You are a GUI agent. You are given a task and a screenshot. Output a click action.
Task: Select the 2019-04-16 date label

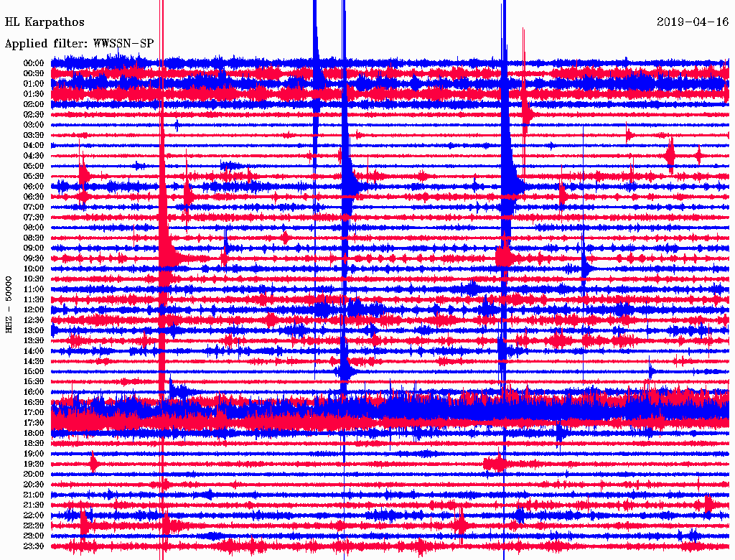point(692,22)
